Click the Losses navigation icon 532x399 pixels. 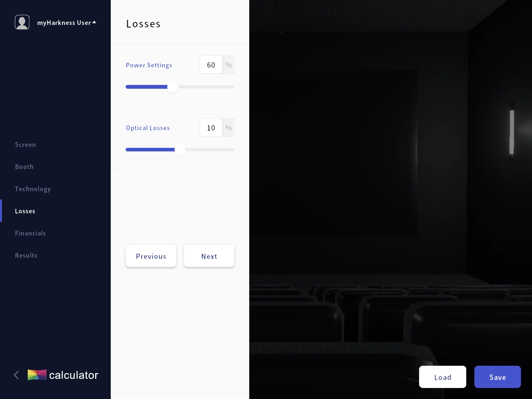(25, 211)
